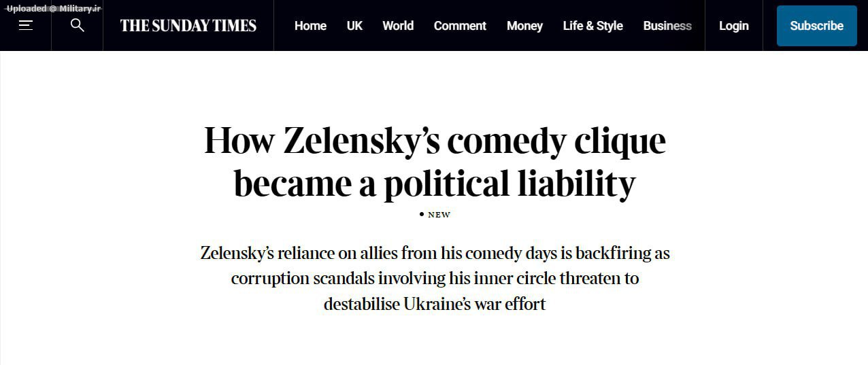Click summary line starting "corruption scandals involving"

435,279
